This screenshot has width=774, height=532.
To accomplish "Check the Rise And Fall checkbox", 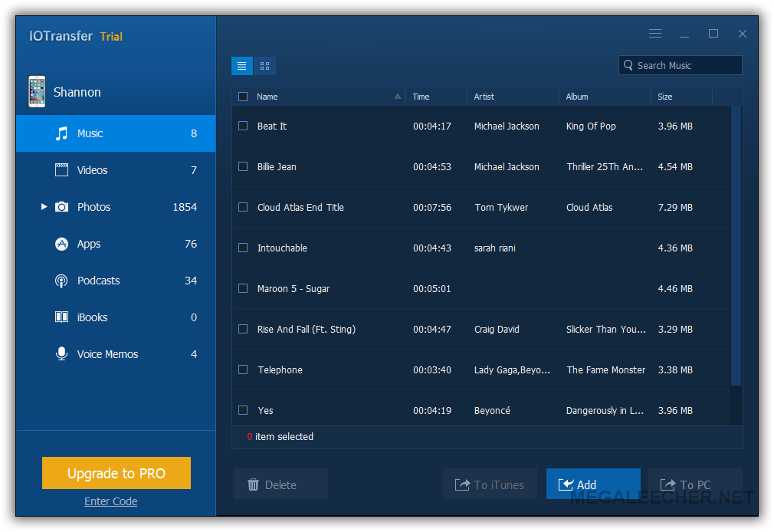I will (x=243, y=329).
